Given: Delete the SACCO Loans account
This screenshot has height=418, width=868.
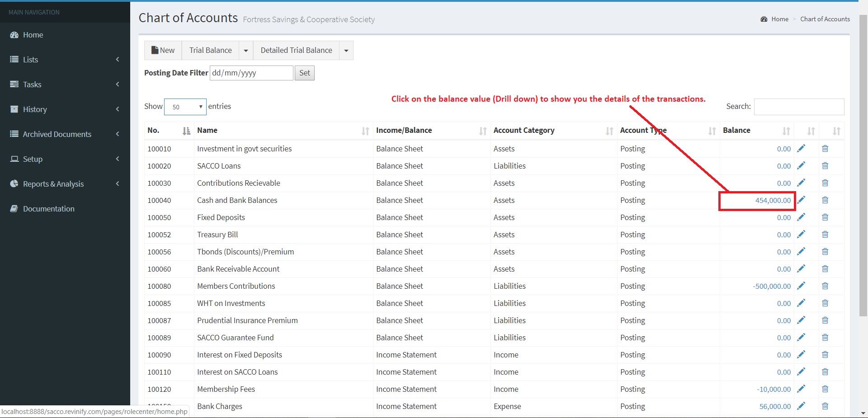Looking at the screenshot, I should pyautogui.click(x=825, y=166).
